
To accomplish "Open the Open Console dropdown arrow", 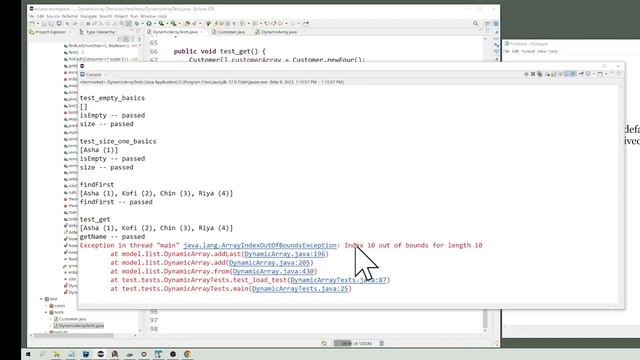I will point(606,74).
